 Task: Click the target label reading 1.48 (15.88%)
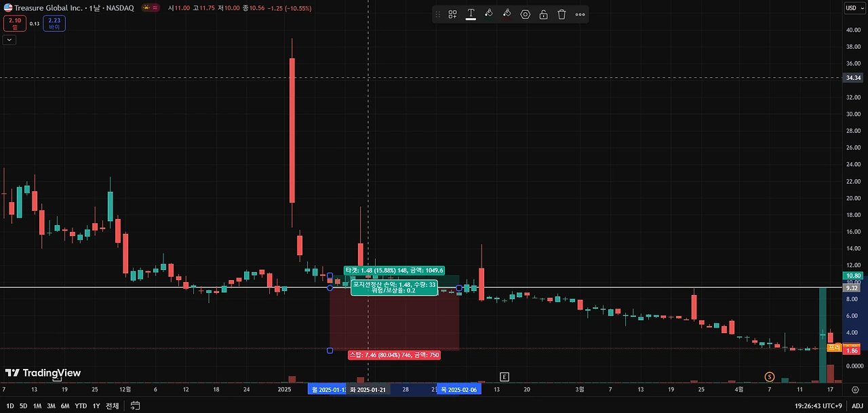[394, 270]
